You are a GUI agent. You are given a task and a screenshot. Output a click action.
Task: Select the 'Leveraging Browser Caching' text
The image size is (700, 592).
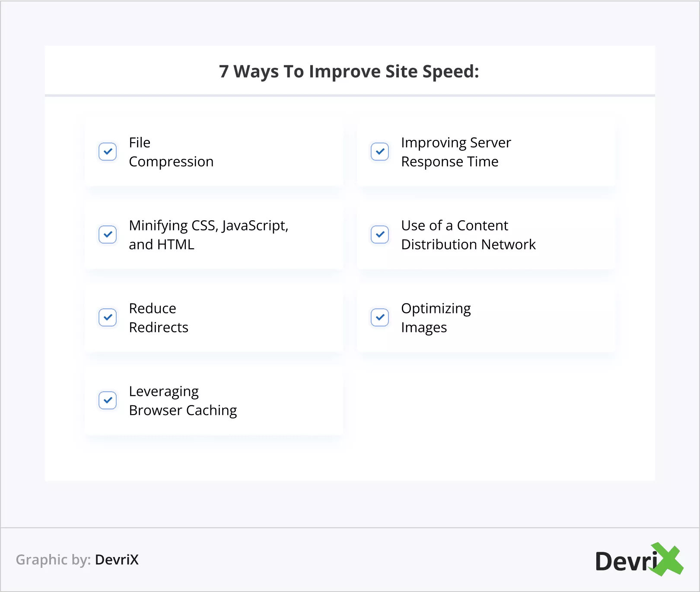[183, 401]
